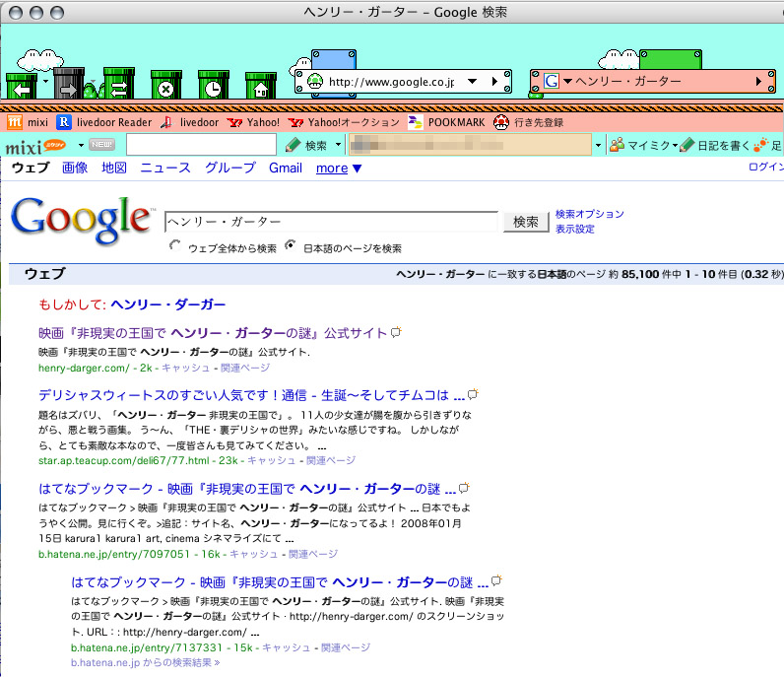Image resolution: width=784 pixels, height=677 pixels.
Task: Click note icon beside the デリシャスウィートス result
Action: click(473, 394)
